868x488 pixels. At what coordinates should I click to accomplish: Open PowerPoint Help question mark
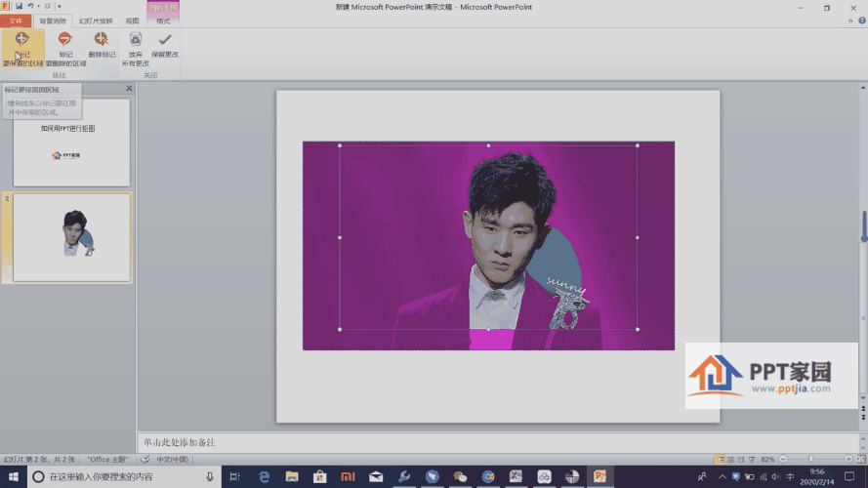(x=862, y=20)
